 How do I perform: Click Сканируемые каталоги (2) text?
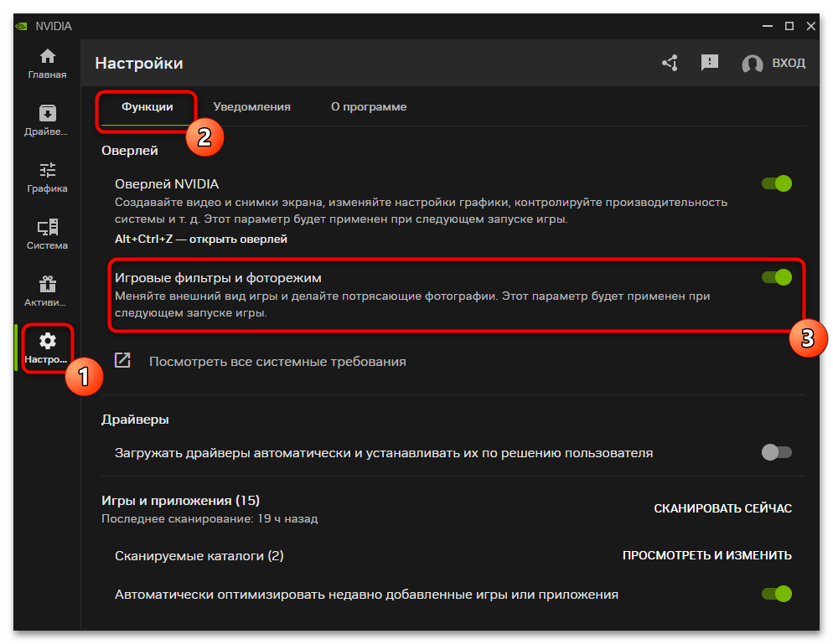pyautogui.click(x=199, y=556)
